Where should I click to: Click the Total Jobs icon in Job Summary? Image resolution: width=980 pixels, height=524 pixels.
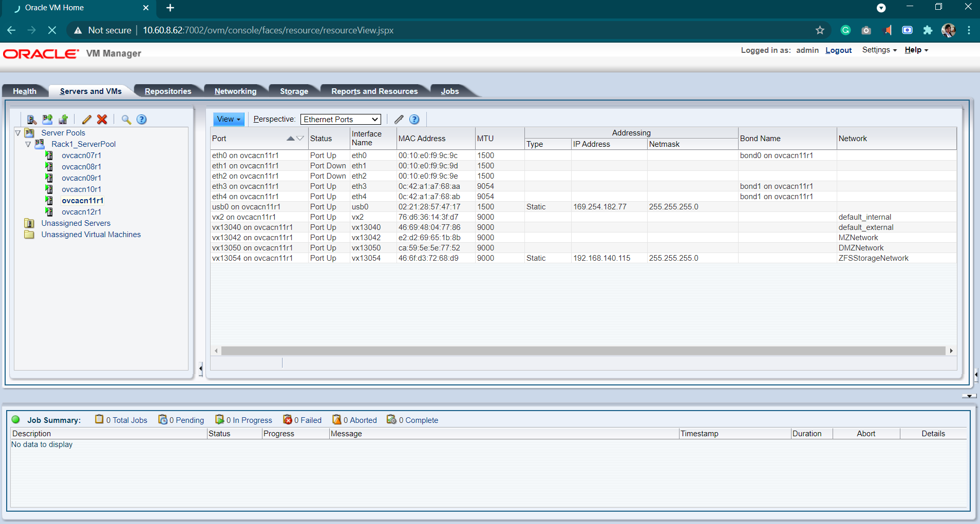(99, 419)
